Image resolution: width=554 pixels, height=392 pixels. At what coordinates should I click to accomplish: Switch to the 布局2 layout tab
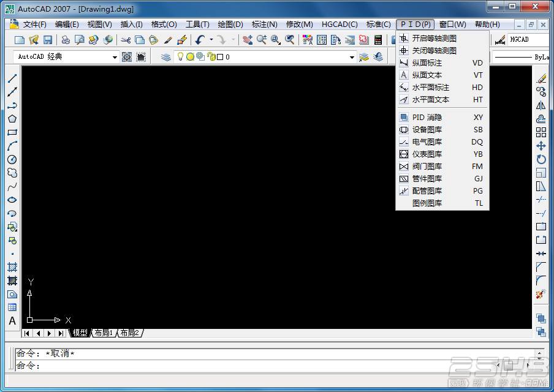(x=130, y=333)
